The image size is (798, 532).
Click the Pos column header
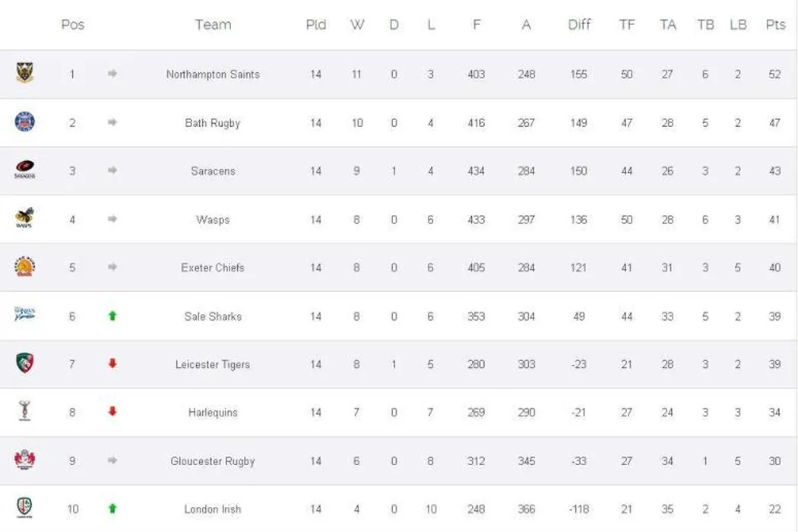(72, 24)
